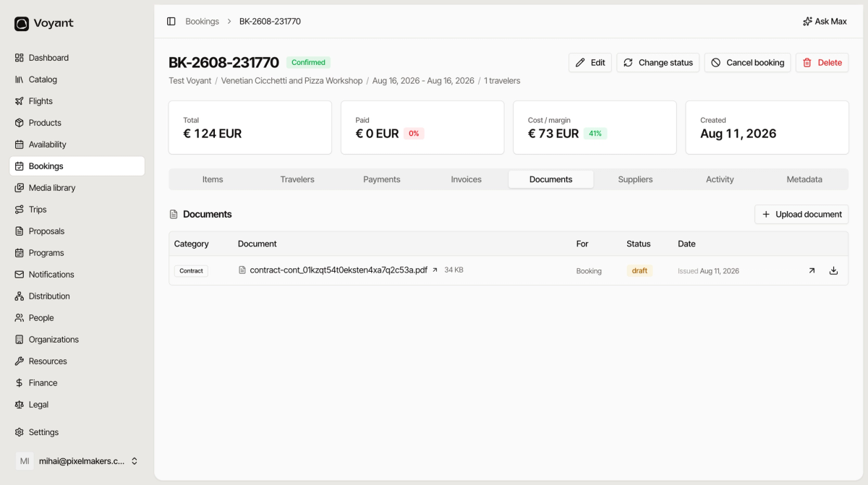Switch to the Activity tab
The height and width of the screenshot is (485, 868).
coord(720,179)
